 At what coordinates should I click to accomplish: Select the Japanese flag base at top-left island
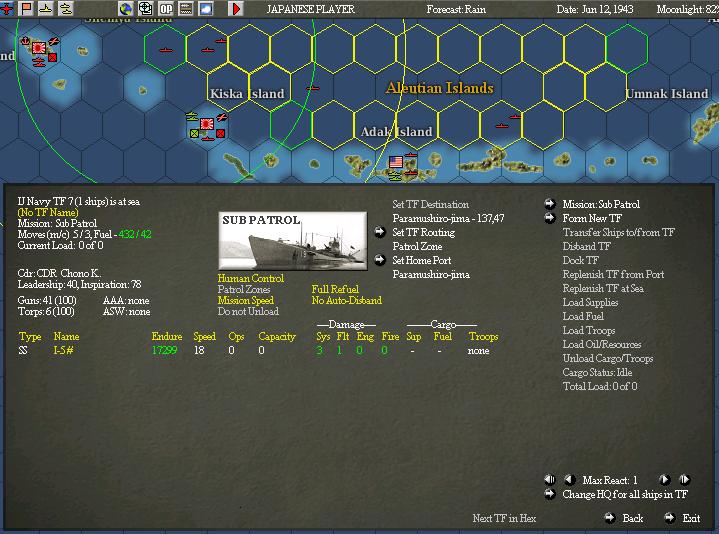(x=39, y=48)
